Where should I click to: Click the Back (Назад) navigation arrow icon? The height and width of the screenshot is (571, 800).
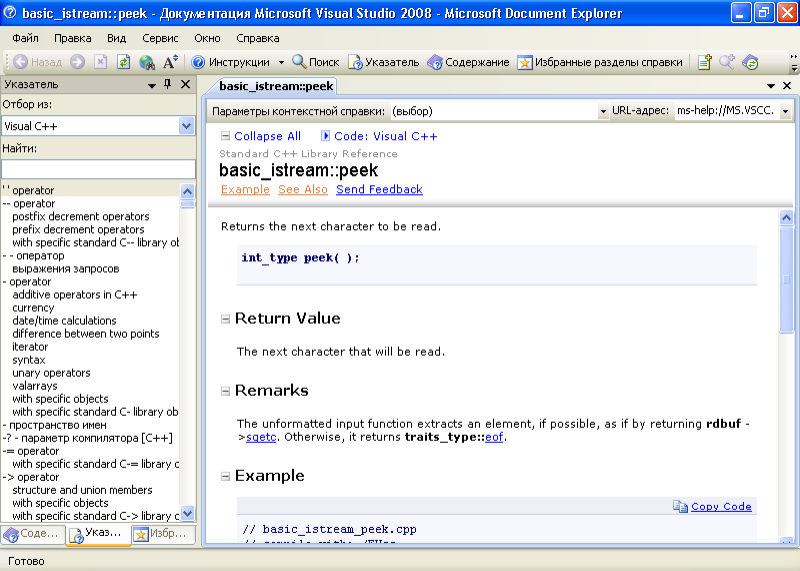pyautogui.click(x=20, y=62)
